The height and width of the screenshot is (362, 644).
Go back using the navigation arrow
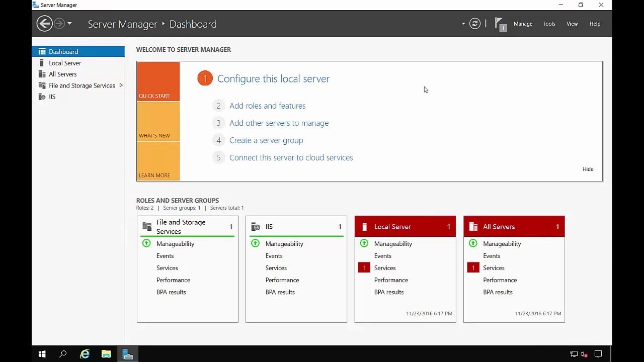(x=44, y=24)
